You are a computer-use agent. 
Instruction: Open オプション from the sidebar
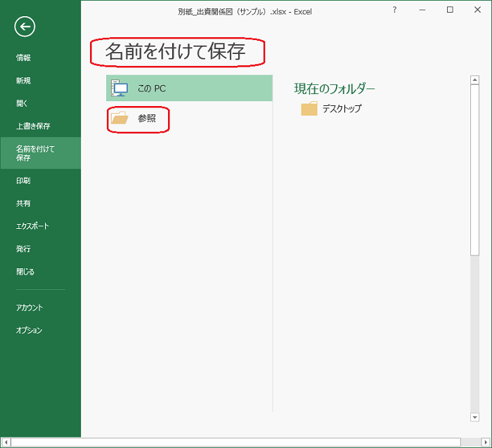point(29,330)
